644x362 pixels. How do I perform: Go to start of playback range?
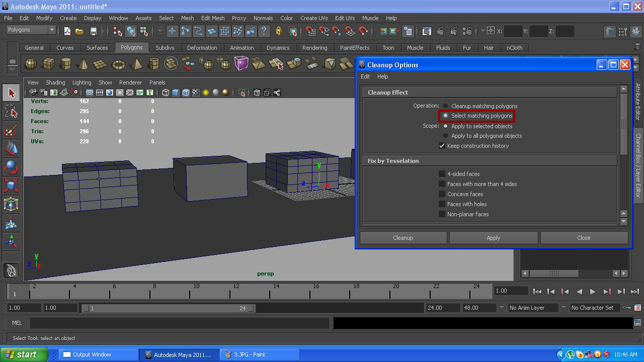point(537,292)
